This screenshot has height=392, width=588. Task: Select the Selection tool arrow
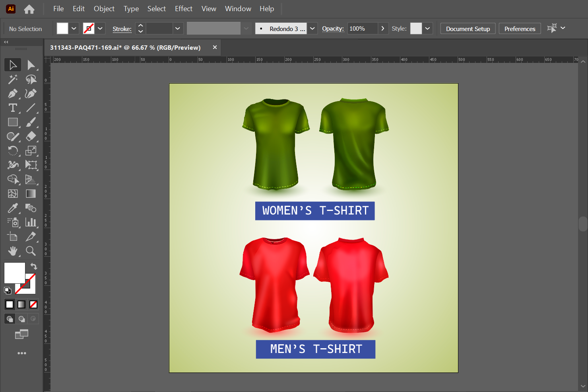click(x=13, y=65)
